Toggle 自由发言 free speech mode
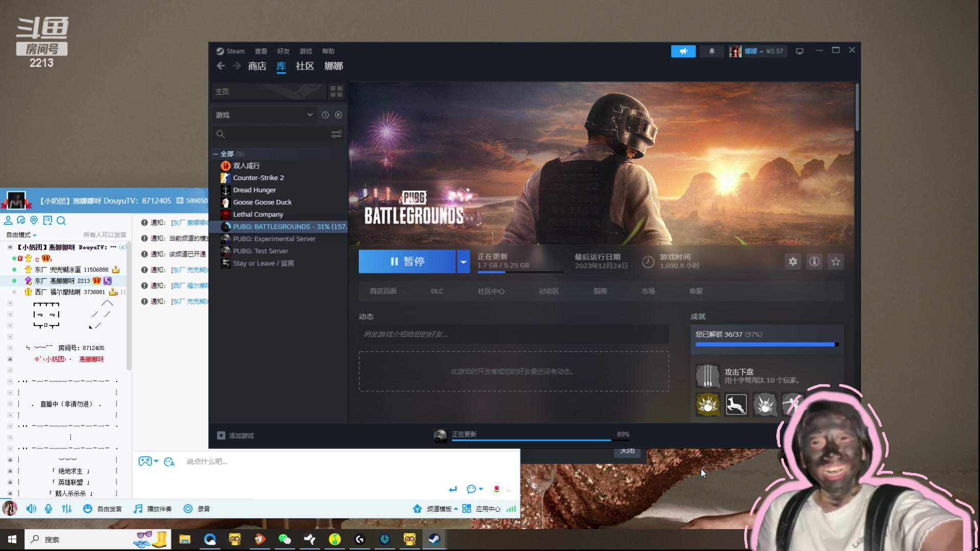 (x=103, y=509)
